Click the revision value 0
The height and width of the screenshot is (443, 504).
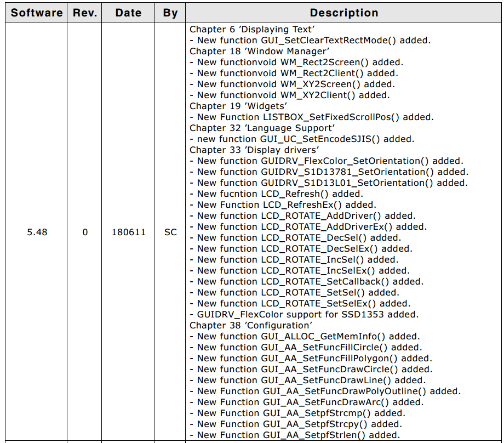pos(85,232)
